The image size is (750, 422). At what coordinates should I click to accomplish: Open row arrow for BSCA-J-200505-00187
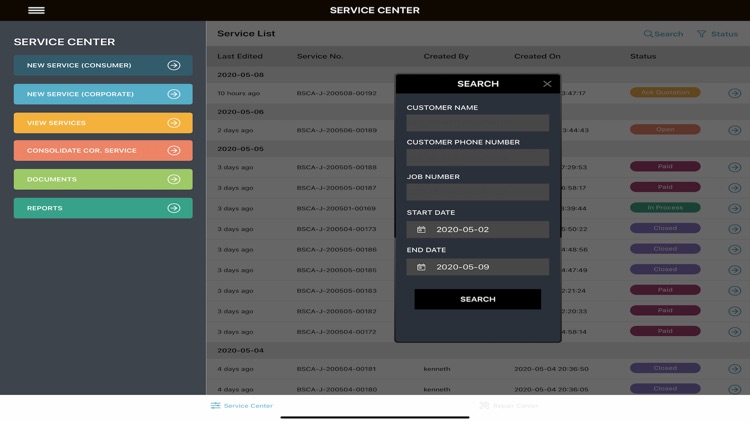pos(735,188)
